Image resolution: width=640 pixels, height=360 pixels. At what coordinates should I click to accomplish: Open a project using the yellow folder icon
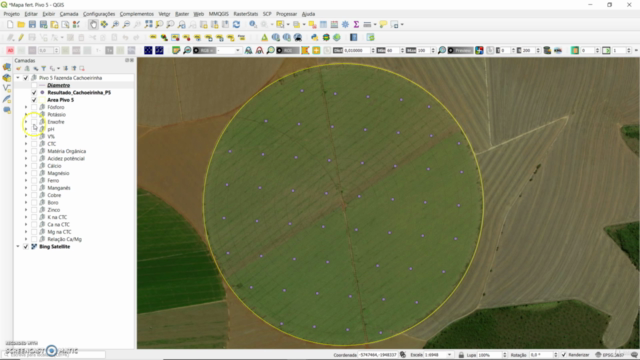click(x=21, y=25)
